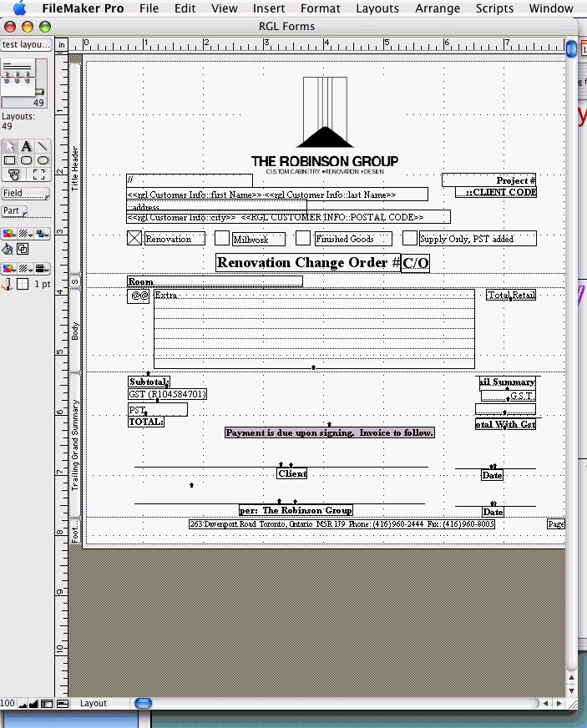Viewport: 587px width, 728px height.
Task: Click the Part tool button
Action: 15,210
